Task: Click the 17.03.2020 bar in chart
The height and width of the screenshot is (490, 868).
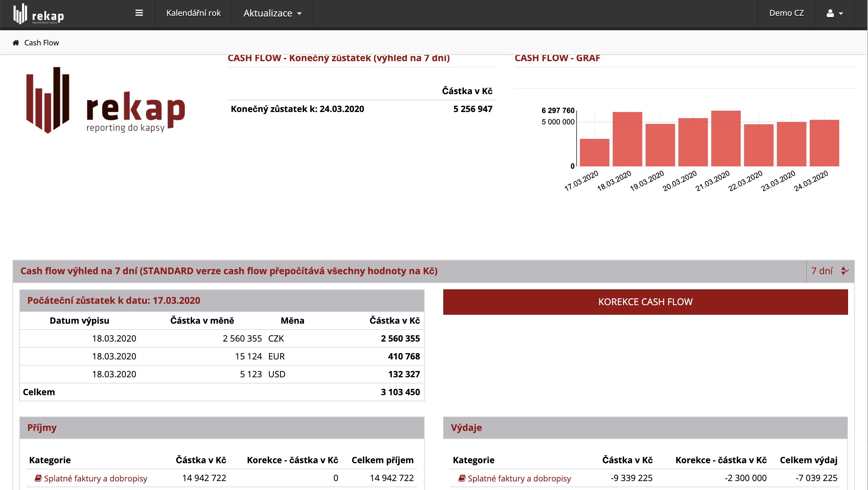Action: (594, 152)
